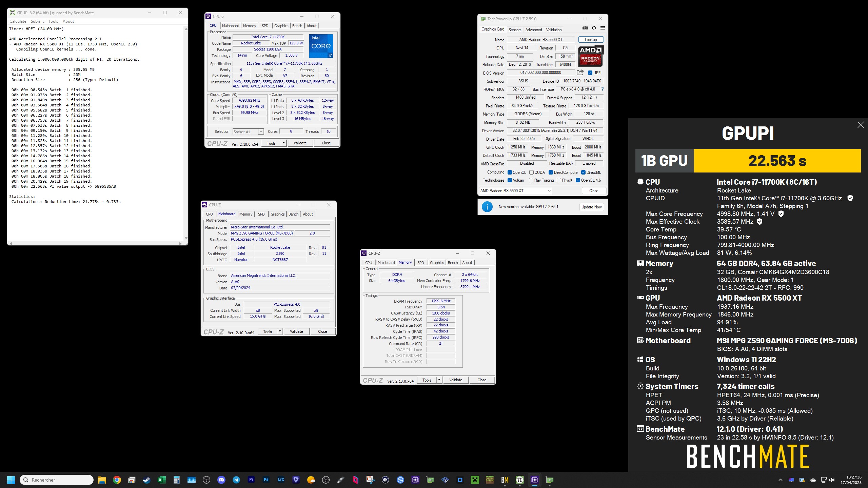Viewport: 868px width, 488px height.
Task: Open Bench tab in CPU-Z Mainboard window
Action: [x=293, y=214]
